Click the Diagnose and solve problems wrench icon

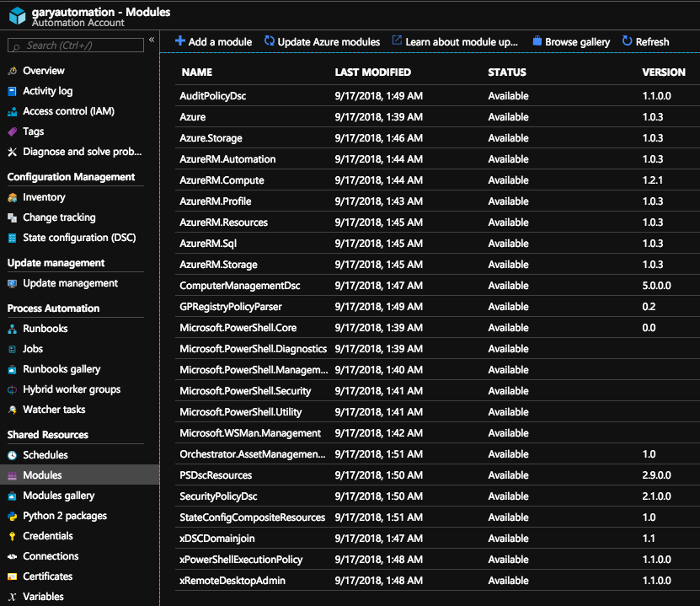point(13,152)
